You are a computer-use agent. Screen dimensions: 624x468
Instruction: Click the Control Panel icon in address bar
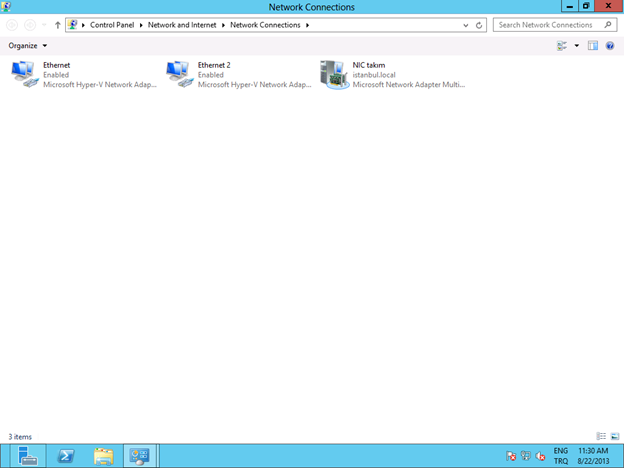pos(72,25)
